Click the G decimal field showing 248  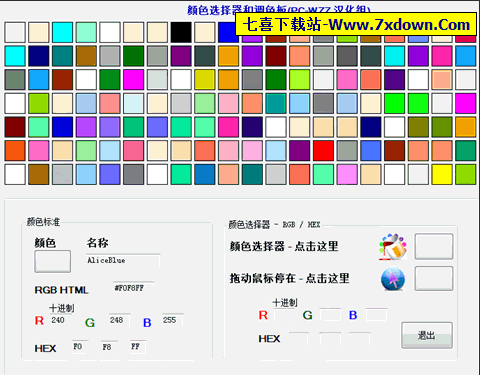119,320
